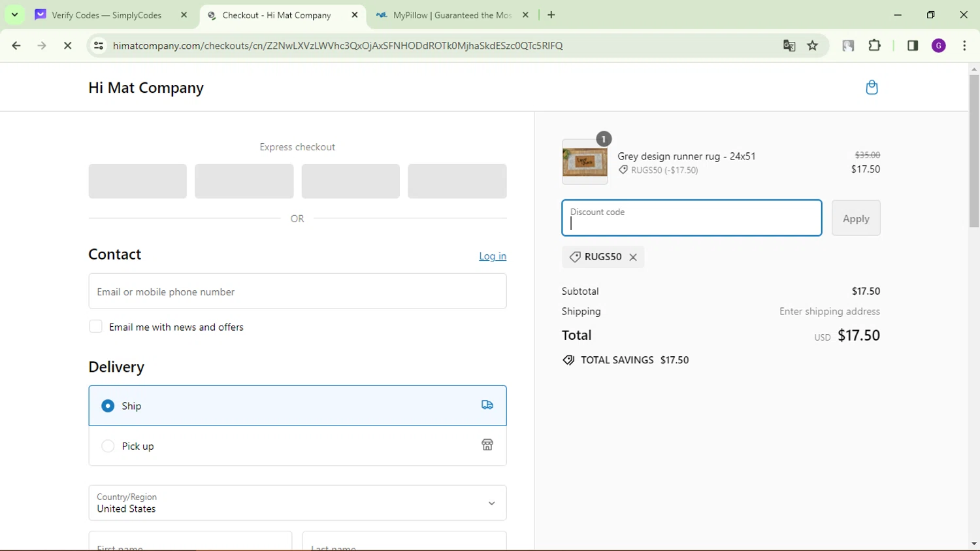
Task: Bookmark this page with the star icon
Action: pos(813,46)
